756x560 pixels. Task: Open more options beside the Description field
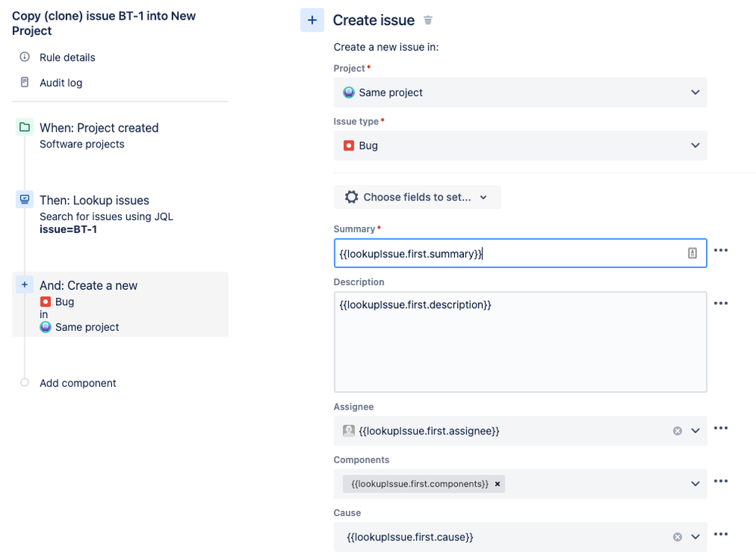720,303
